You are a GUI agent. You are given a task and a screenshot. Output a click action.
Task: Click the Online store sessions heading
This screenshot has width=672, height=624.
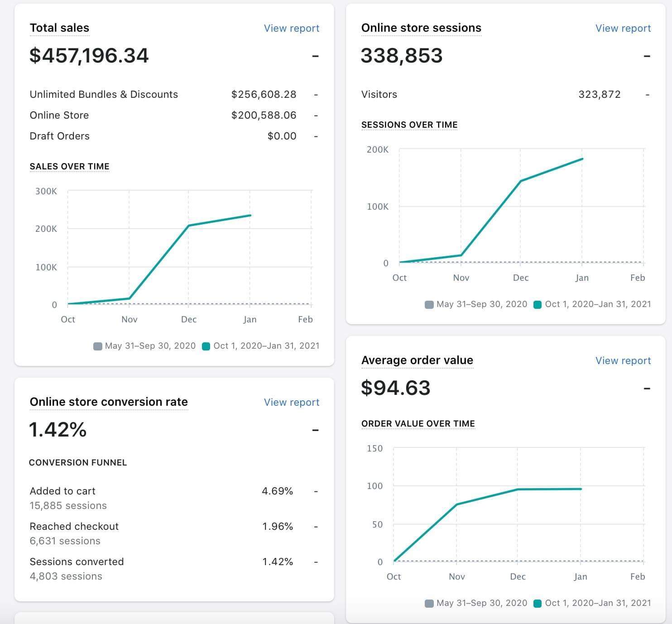click(x=421, y=28)
